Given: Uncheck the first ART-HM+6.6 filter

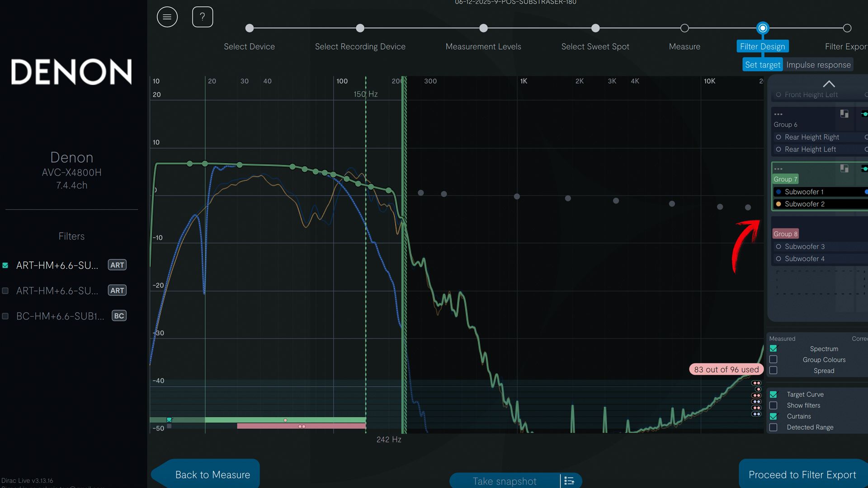Looking at the screenshot, I should pos(5,265).
